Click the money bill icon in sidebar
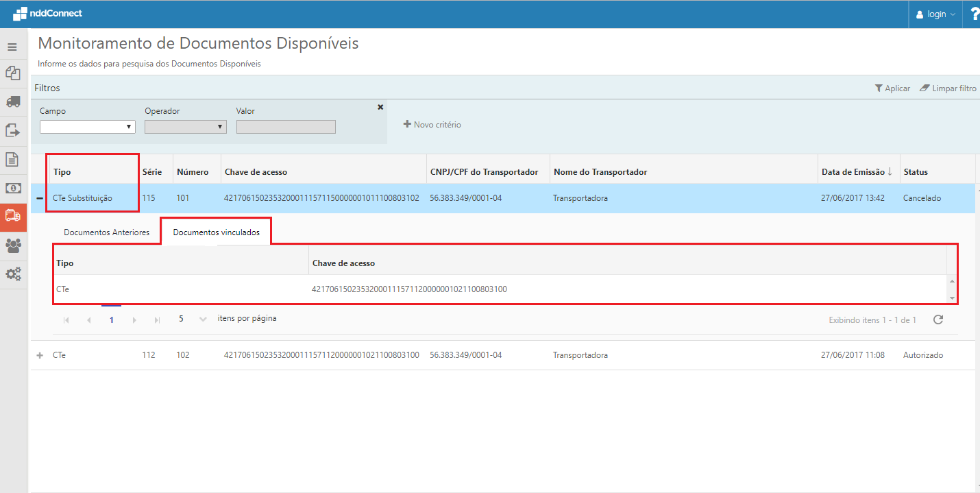The height and width of the screenshot is (493, 980). (x=12, y=188)
